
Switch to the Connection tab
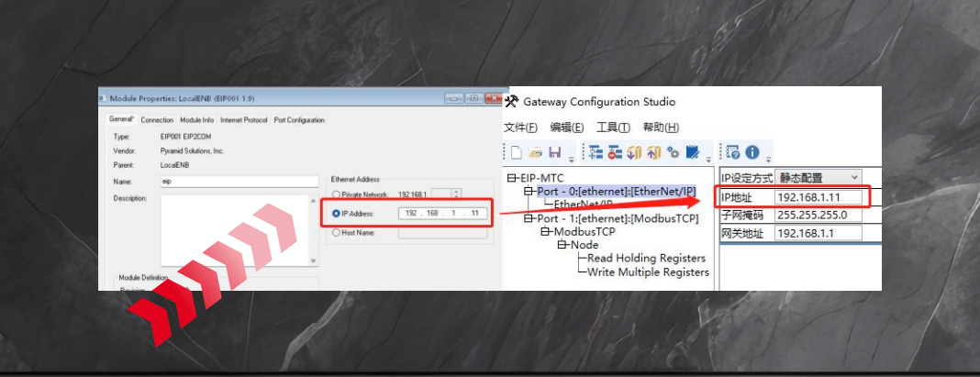[x=157, y=119]
